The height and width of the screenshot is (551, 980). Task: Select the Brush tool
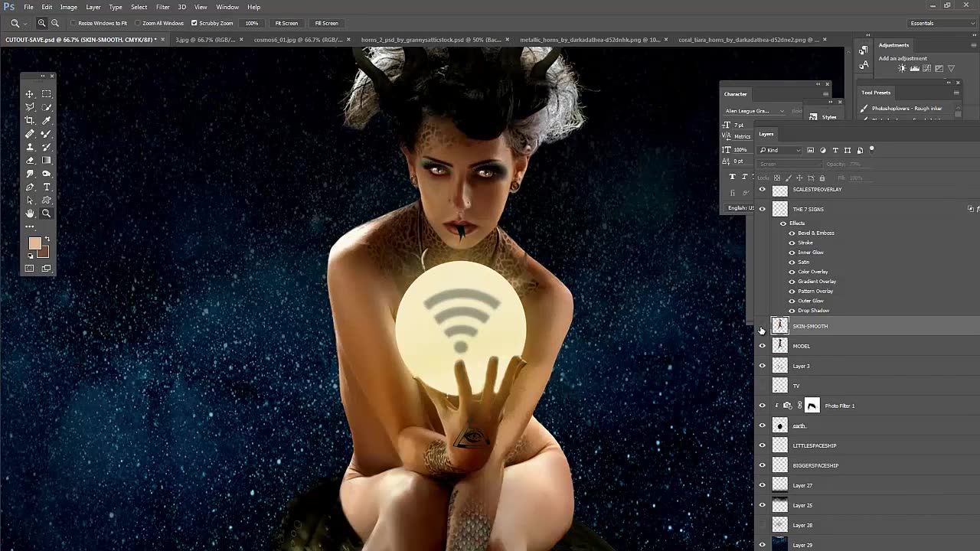47,134
